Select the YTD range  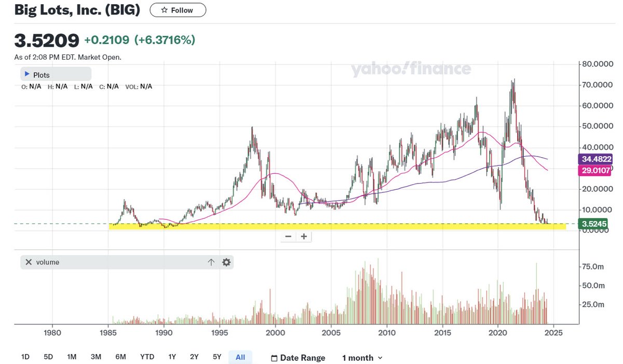(x=147, y=357)
